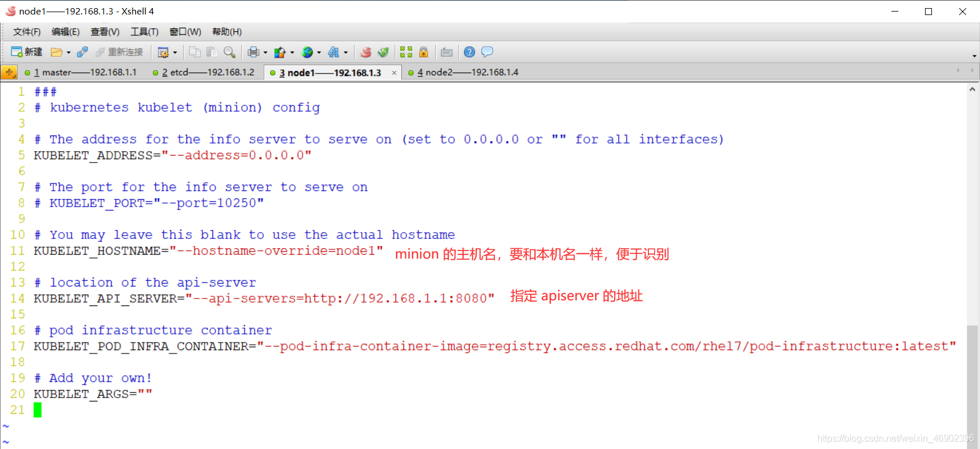Open the 编辑(E) menu
The height and width of the screenshot is (449, 980).
pyautogui.click(x=65, y=32)
